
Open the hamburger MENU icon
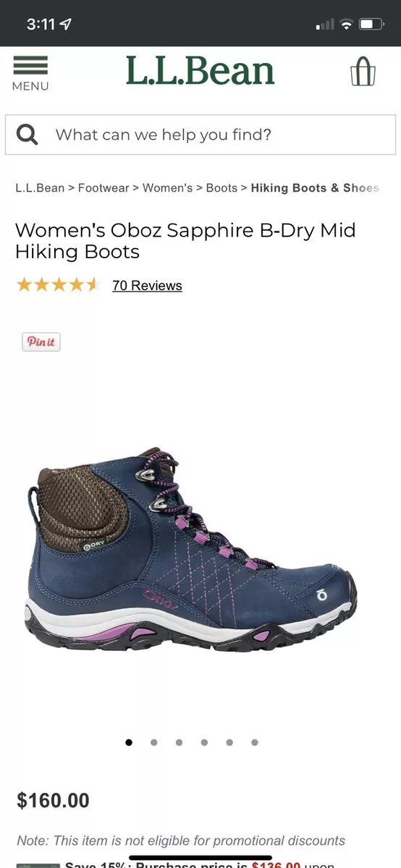coord(30,74)
